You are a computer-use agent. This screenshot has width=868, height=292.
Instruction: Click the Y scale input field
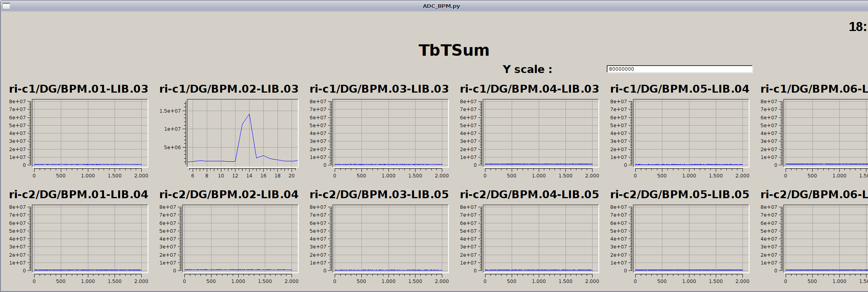pos(679,69)
